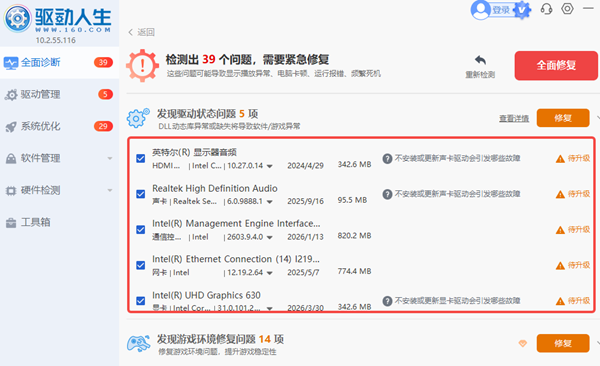Expand the 软件管理 submenu arrow

click(110, 158)
